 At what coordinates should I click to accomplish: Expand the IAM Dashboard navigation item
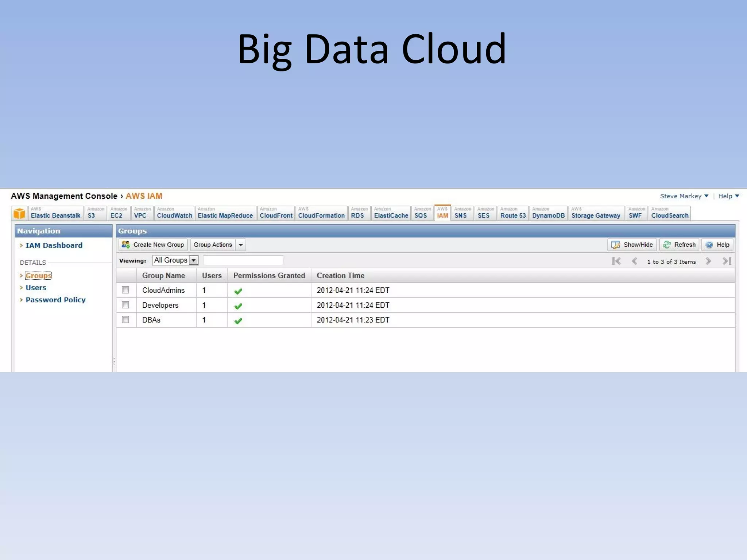point(22,245)
